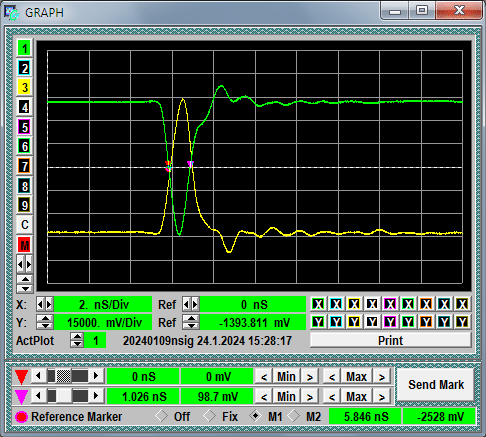
Task: Select plot channel 1 green button
Action: click(x=24, y=48)
